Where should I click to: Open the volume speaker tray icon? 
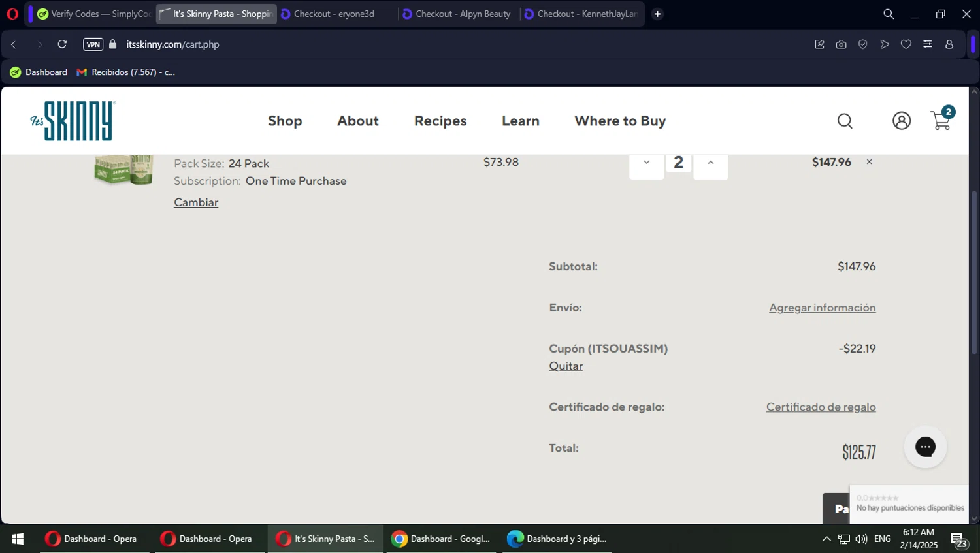coord(861,539)
